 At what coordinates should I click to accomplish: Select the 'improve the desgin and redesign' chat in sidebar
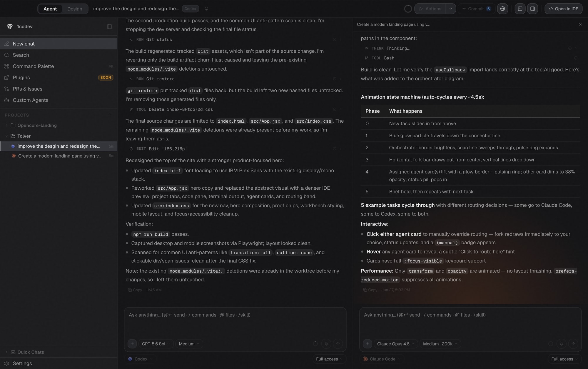click(x=59, y=146)
